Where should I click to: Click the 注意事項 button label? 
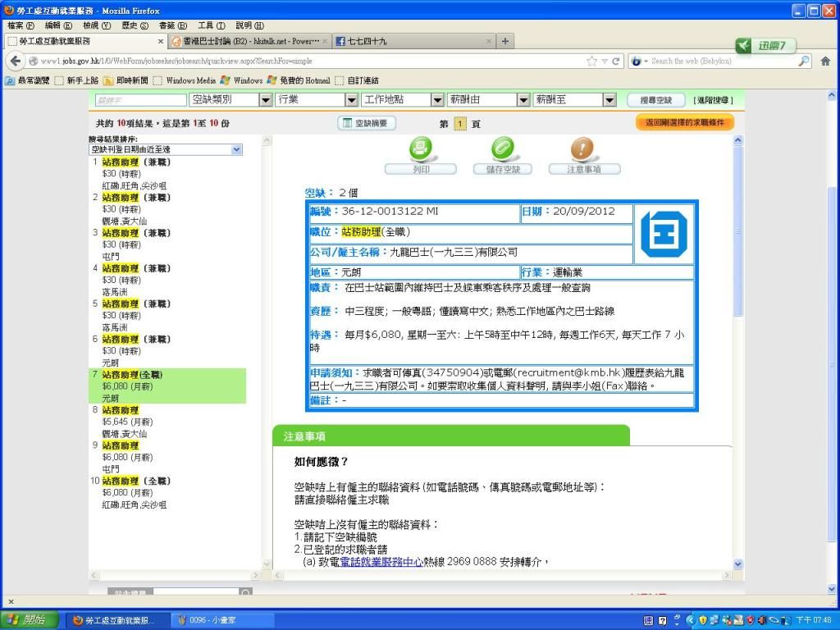pyautogui.click(x=584, y=169)
